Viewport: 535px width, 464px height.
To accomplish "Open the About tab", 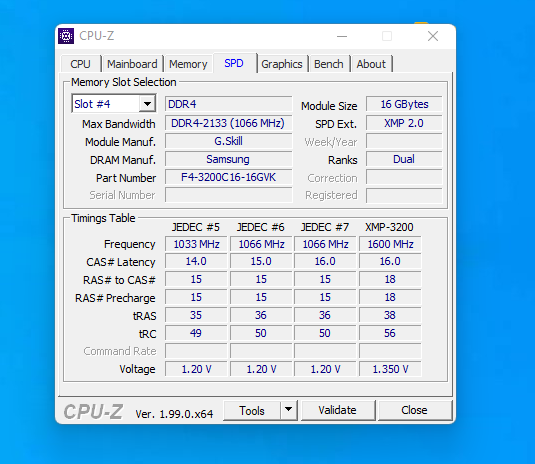I will [371, 64].
